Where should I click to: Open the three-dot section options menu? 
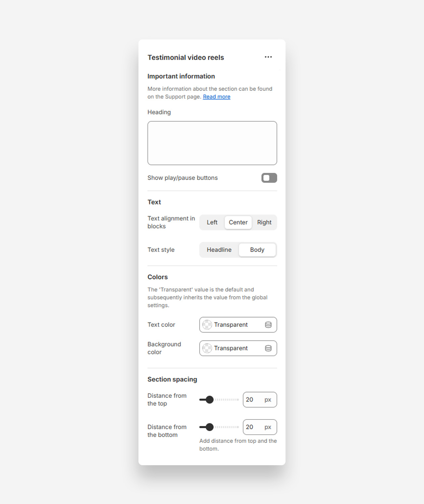[x=268, y=57]
